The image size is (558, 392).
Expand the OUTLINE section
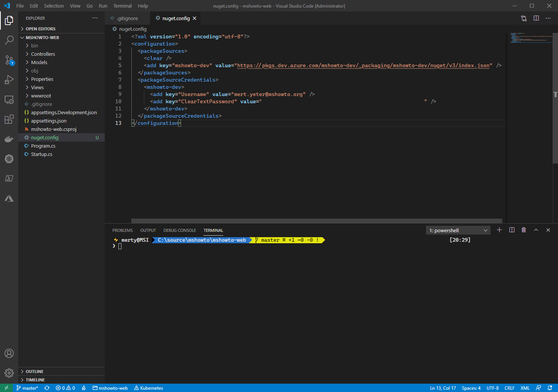pos(61,372)
